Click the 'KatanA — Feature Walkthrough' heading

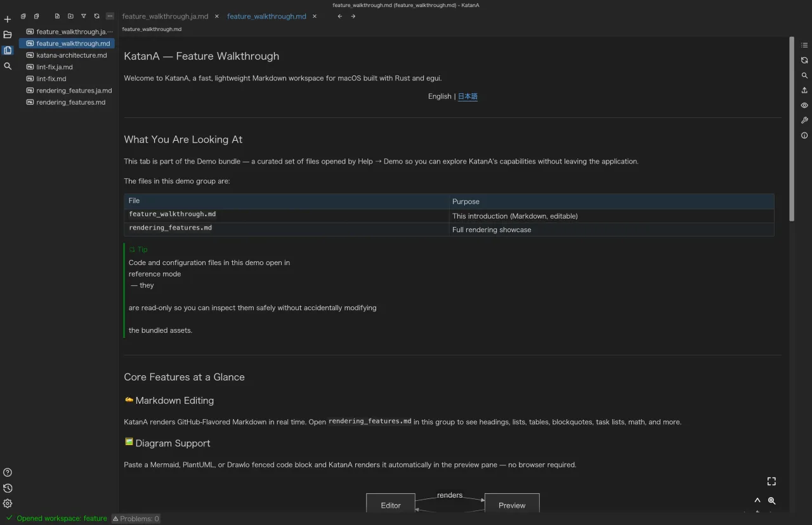(x=201, y=56)
